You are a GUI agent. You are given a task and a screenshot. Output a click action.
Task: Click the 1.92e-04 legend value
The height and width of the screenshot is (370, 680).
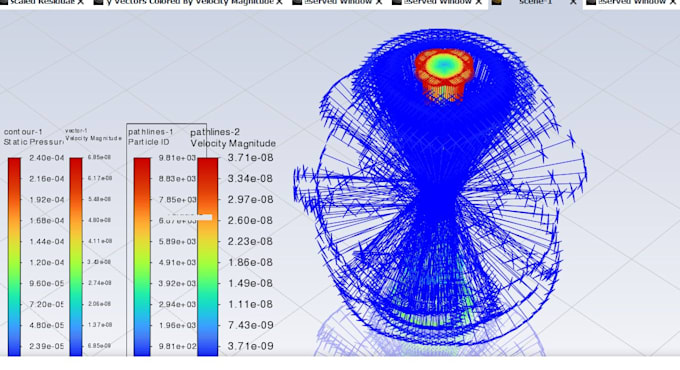pos(46,200)
